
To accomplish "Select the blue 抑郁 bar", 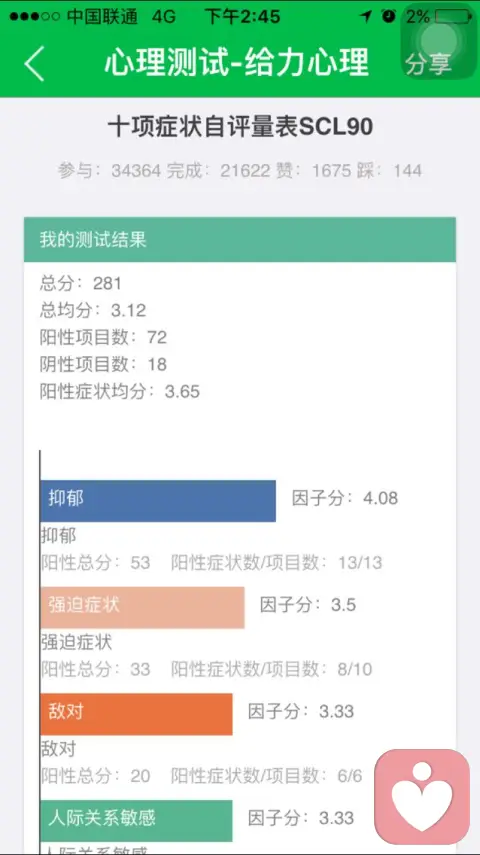I will (x=158, y=501).
